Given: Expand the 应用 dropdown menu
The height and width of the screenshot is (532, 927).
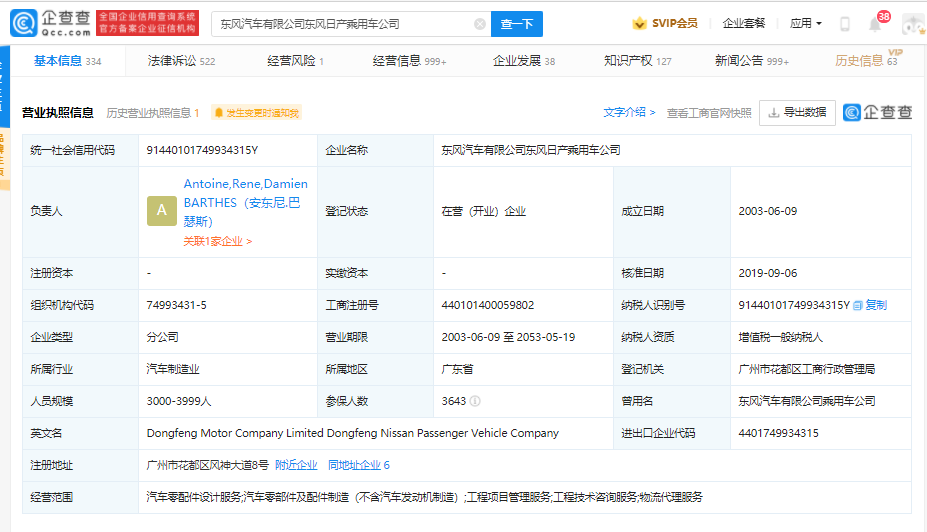Looking at the screenshot, I should click(x=806, y=24).
